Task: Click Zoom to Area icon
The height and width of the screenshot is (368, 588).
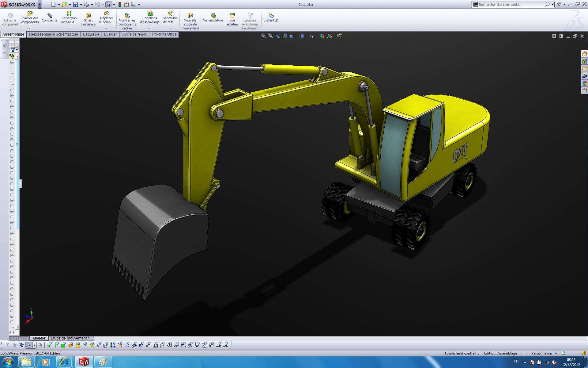Action: 271,36
